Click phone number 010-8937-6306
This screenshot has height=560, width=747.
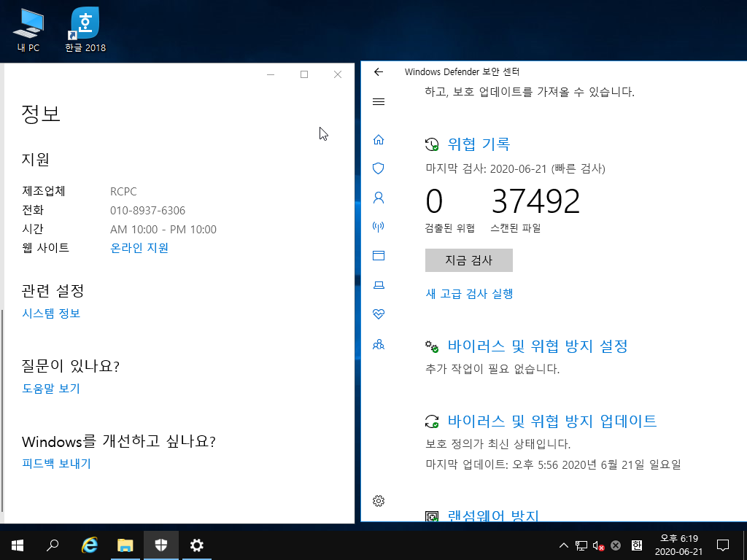[x=147, y=211]
